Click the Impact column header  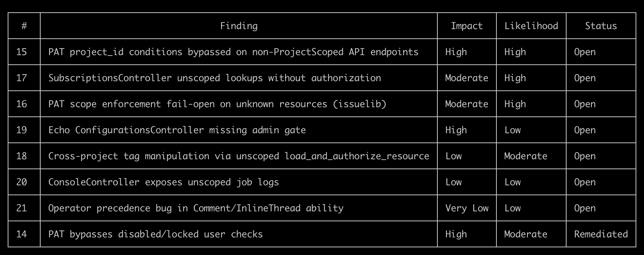pos(467,26)
